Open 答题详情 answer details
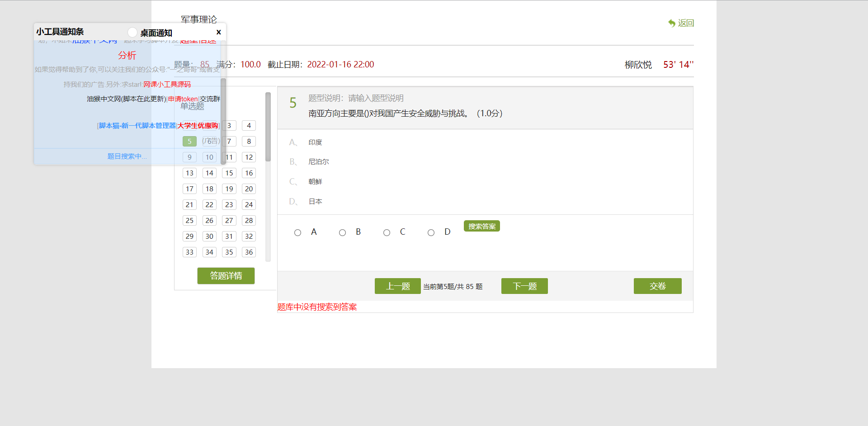868x426 pixels. coord(226,276)
